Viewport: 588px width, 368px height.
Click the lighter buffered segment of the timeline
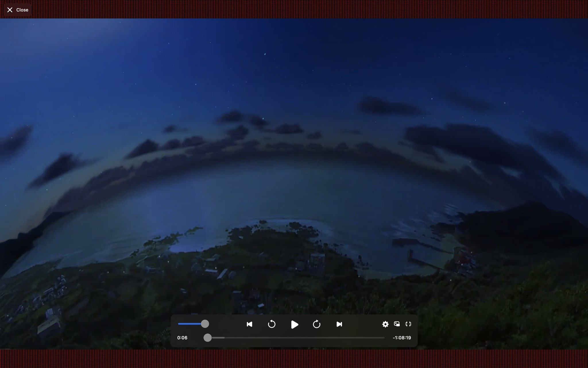[219, 338]
